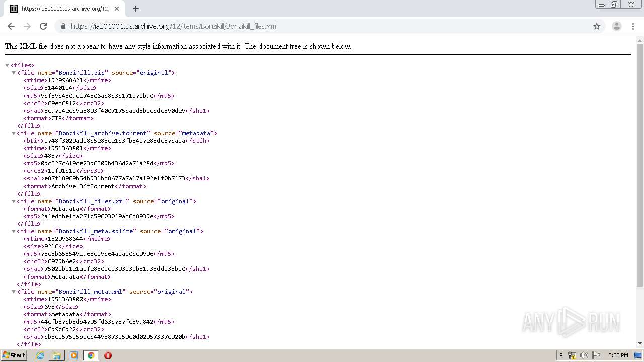Image resolution: width=644 pixels, height=362 pixels.
Task: Click the md5 value 44efb37bb3db4795fd63c787fc39d842
Action: coord(97,322)
